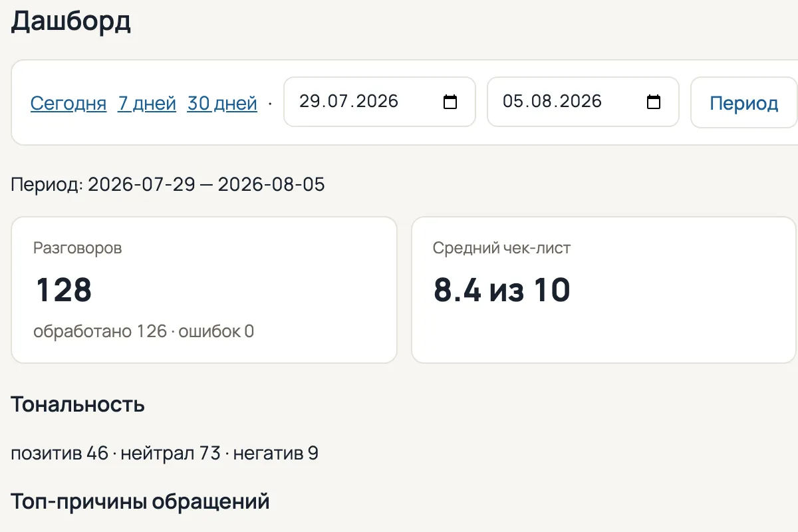Screen dimensions: 798x532
Task: Focus the month segment 07 in start date
Action: (334, 101)
